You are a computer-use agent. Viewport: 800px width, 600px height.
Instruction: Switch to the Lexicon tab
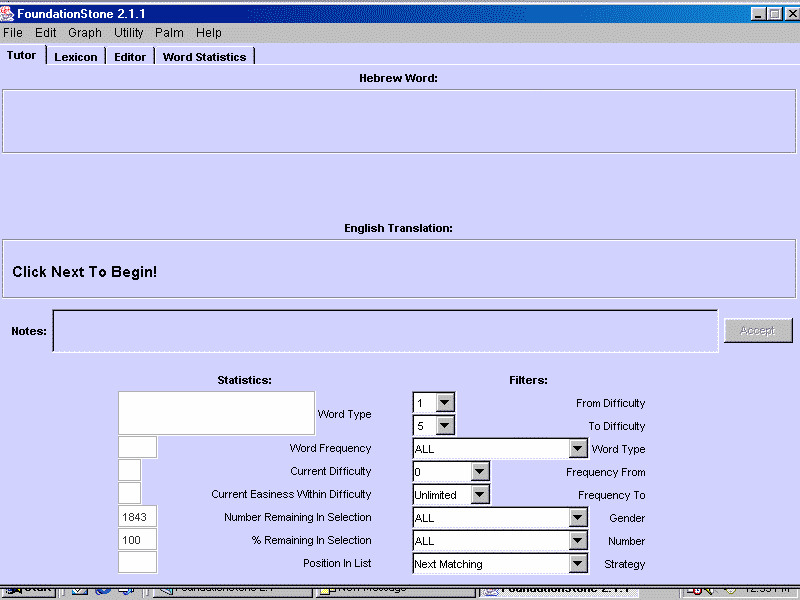point(76,57)
